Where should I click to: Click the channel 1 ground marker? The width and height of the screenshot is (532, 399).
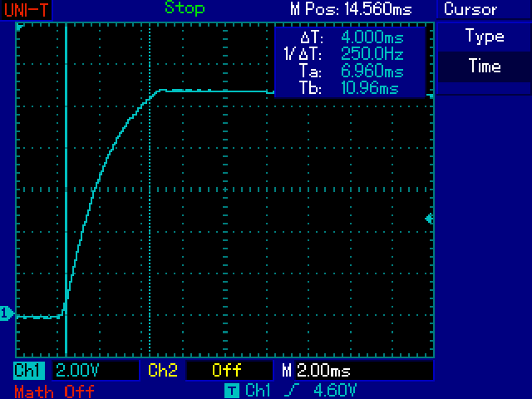[x=7, y=313]
